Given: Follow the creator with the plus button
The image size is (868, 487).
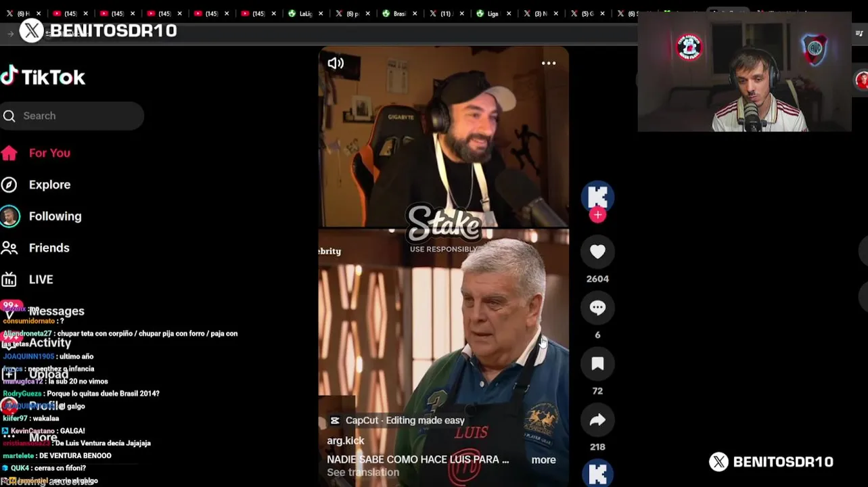Looking at the screenshot, I should [x=597, y=215].
